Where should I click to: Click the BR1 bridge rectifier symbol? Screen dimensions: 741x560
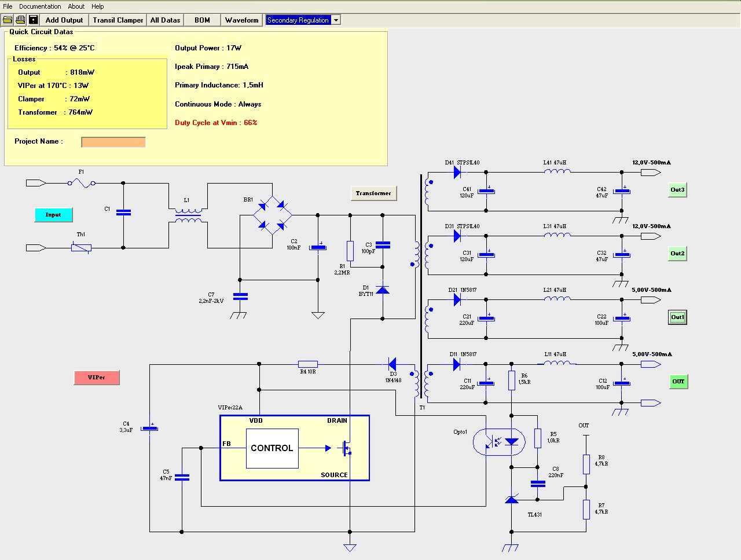click(x=272, y=215)
